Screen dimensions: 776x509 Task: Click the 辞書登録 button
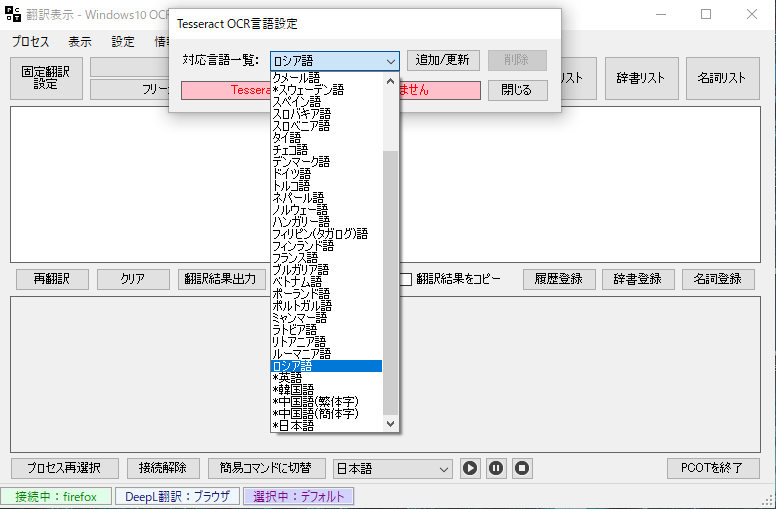638,279
